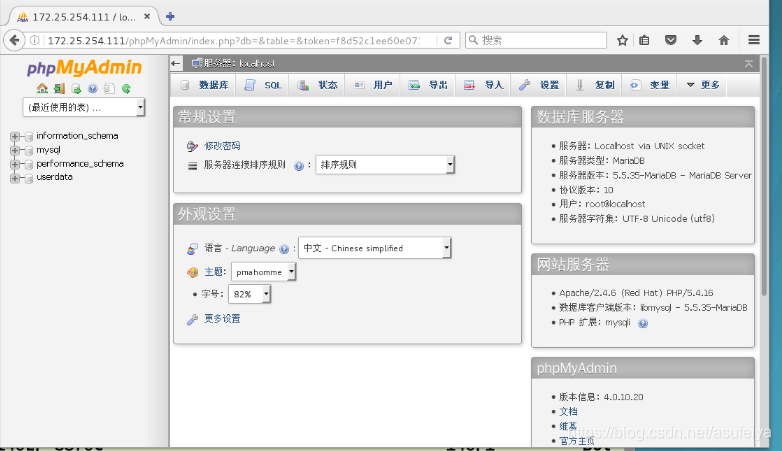Viewport: 782px width, 451px height.
Task: Open the 官方主页 official homepage link
Action: 577,441
